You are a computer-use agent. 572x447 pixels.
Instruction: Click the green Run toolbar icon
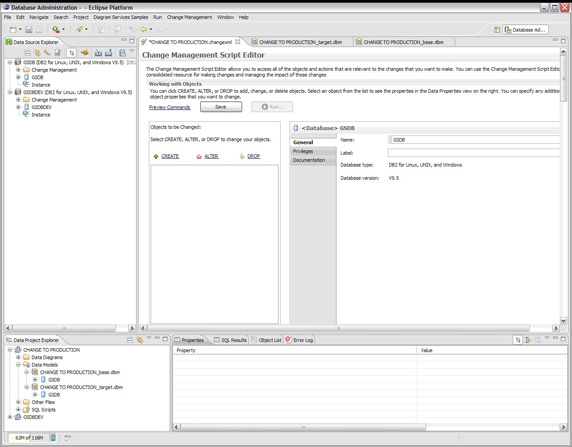pos(56,30)
